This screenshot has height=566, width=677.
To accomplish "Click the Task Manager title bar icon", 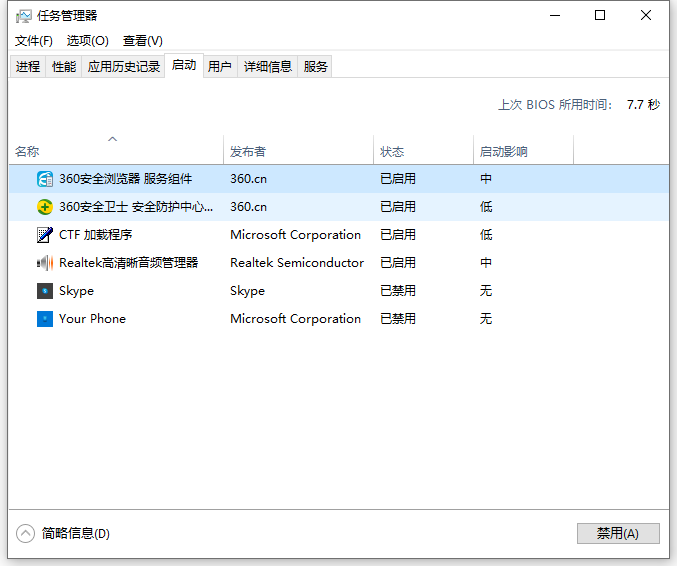I will tap(23, 16).
